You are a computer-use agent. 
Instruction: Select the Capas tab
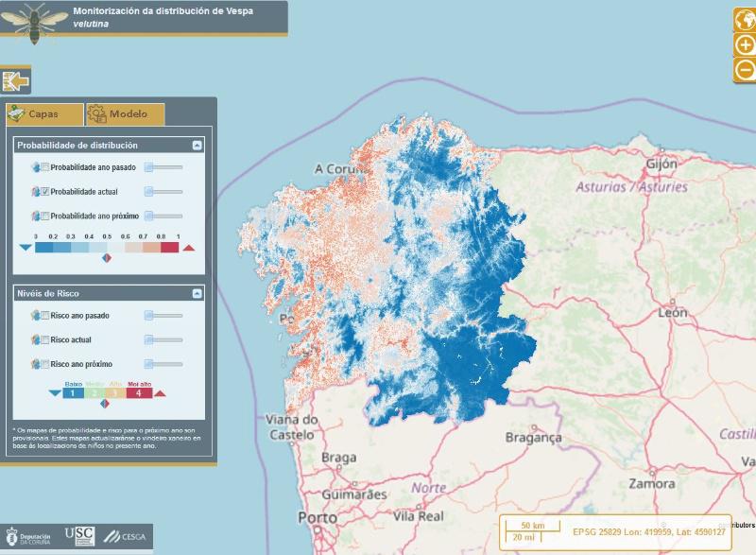pos(44,114)
